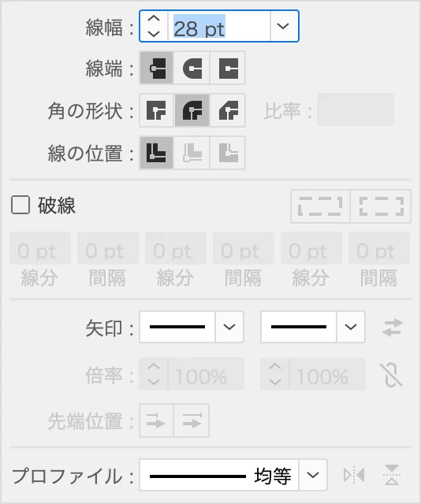Increase stroke width with up stepper arrow
This screenshot has width=421, height=504.
154,19
